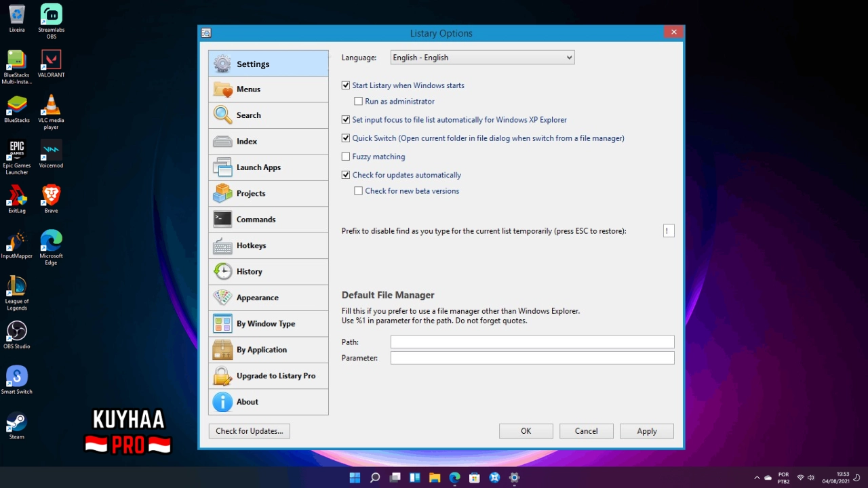Open By Application section
The height and width of the screenshot is (488, 868).
[269, 350]
